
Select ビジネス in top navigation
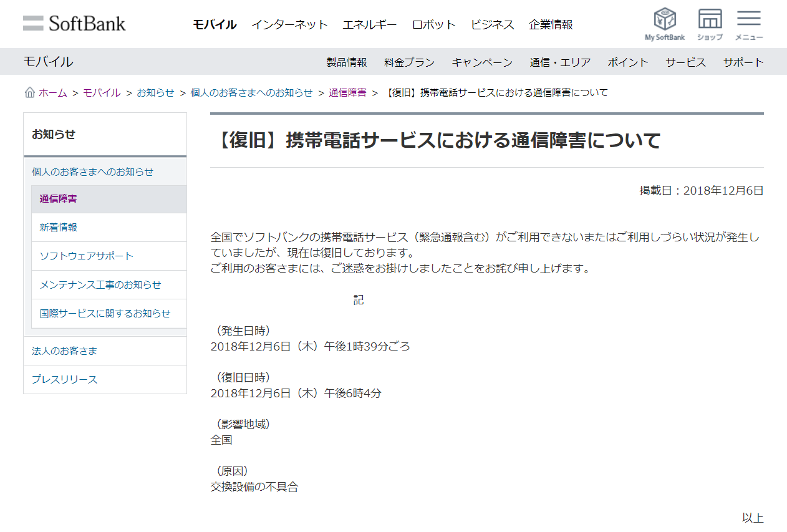click(493, 25)
